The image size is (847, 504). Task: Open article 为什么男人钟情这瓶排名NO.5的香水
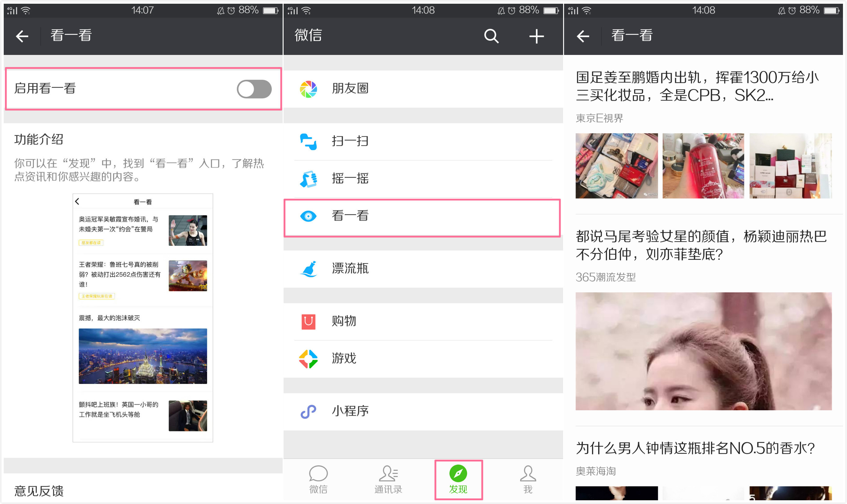(695, 448)
